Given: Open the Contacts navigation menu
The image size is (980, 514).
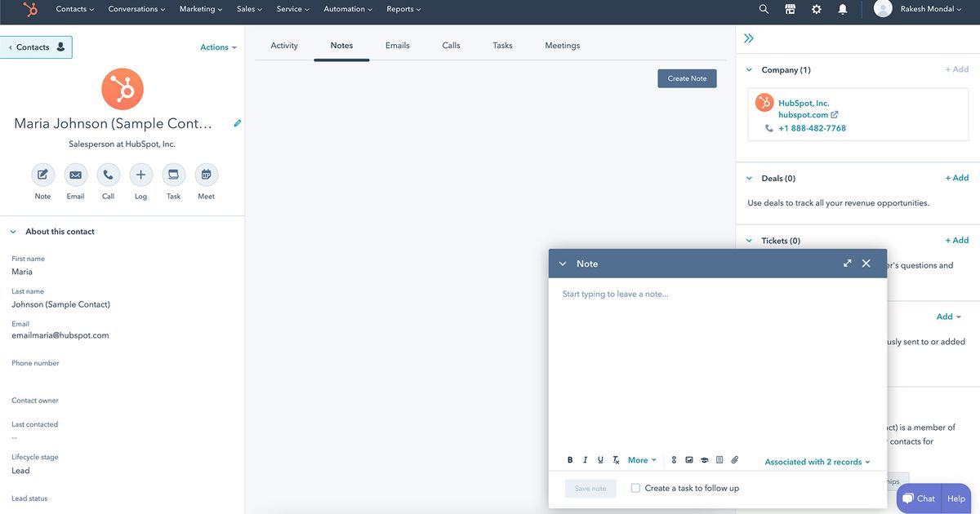Looking at the screenshot, I should coord(74,9).
